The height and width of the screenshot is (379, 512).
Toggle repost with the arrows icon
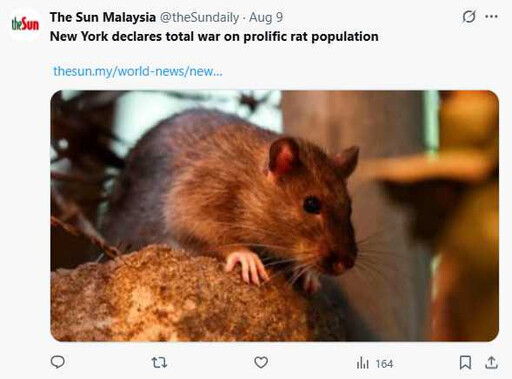pos(159,362)
